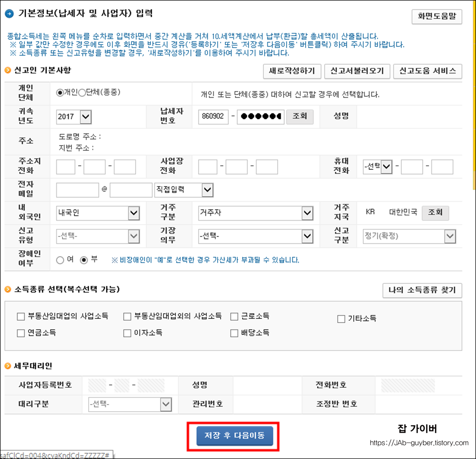Image resolution: width=476 pixels, height=459 pixels.
Task: Click the last 휴대전화 number field
Action: click(x=442, y=167)
